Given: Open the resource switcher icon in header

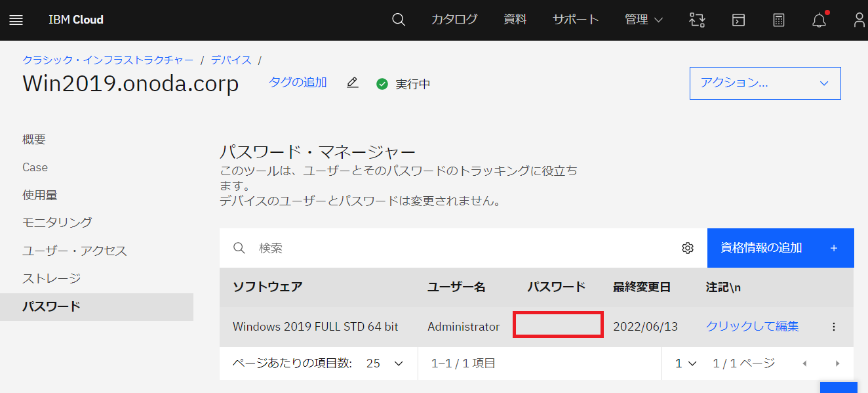Looking at the screenshot, I should pyautogui.click(x=697, y=20).
